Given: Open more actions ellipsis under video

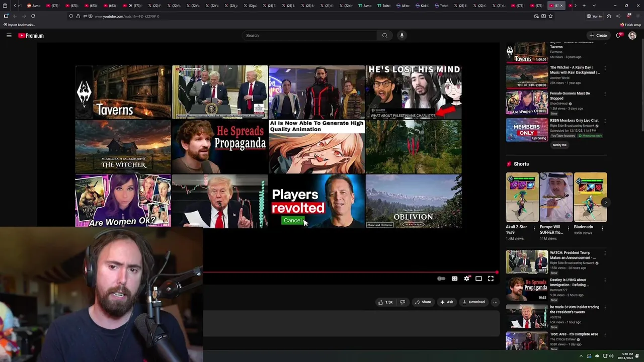Looking at the screenshot, I should (495, 302).
